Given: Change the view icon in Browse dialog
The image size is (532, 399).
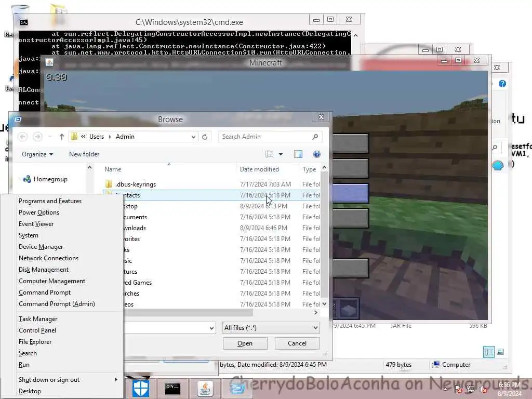Looking at the screenshot, I should (x=270, y=154).
